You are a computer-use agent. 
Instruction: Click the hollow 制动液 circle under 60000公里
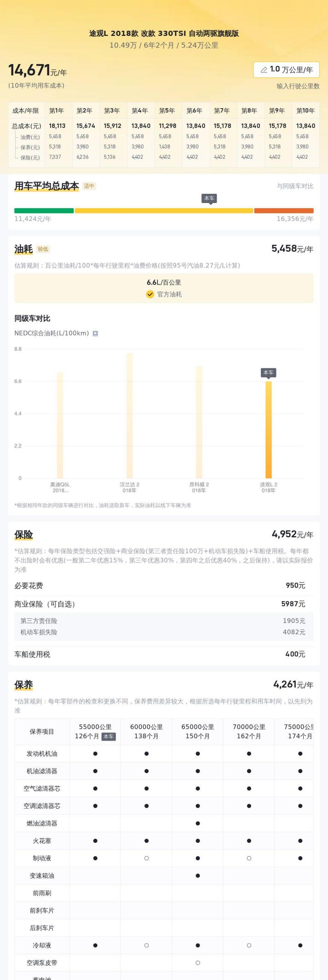(x=146, y=858)
